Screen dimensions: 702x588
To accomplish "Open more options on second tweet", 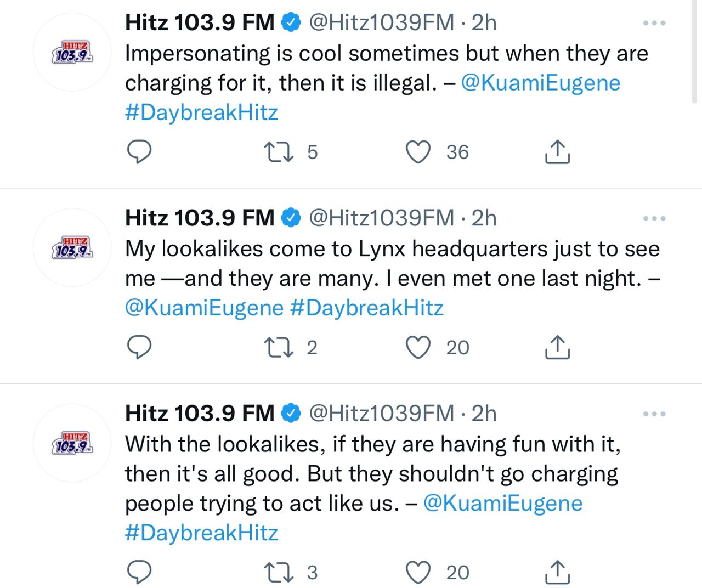I will point(654,218).
